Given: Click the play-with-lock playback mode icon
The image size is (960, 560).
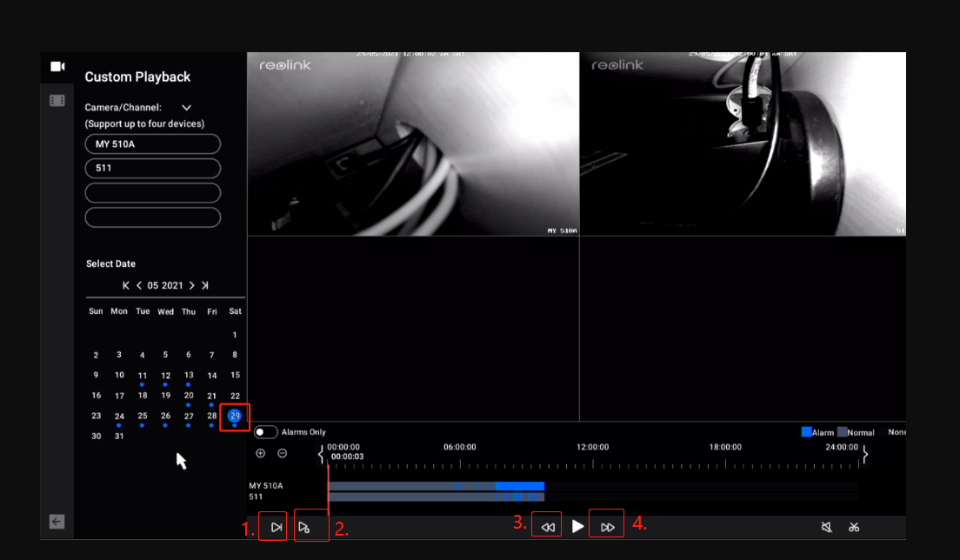Looking at the screenshot, I should [304, 527].
